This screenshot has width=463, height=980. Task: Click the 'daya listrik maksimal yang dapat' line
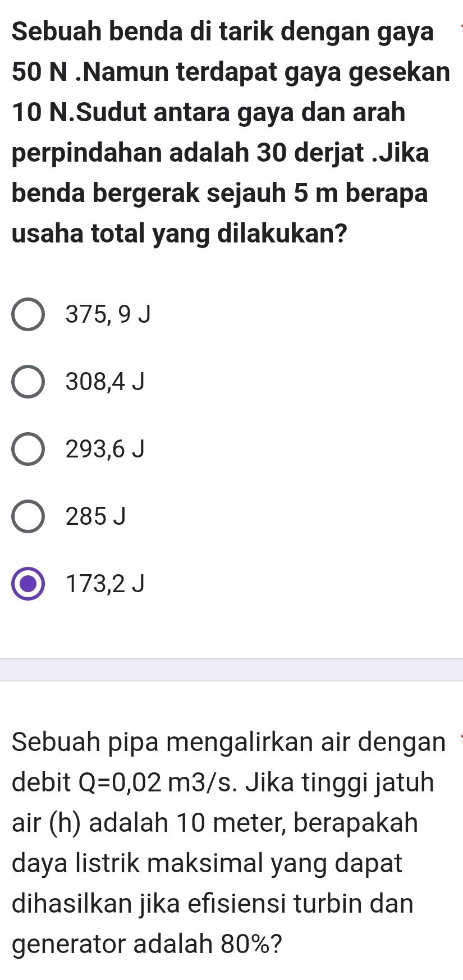pos(207,864)
